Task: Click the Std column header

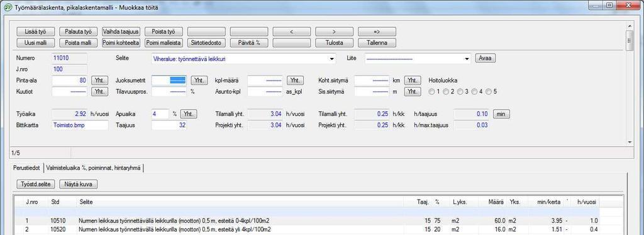Action: pos(62,202)
